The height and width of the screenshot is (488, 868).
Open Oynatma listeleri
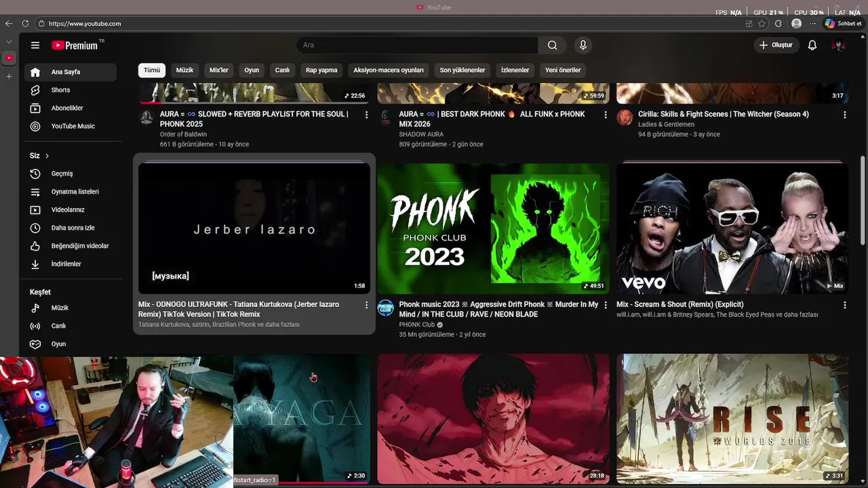(71, 192)
